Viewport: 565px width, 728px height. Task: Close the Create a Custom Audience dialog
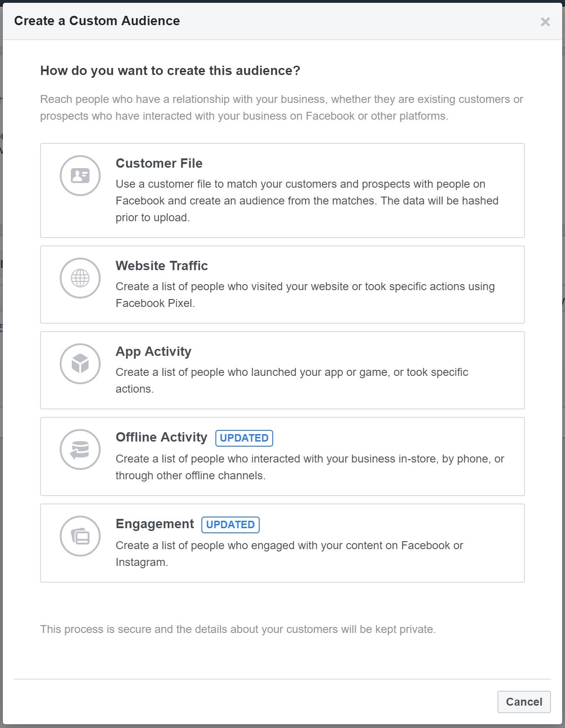coord(545,22)
